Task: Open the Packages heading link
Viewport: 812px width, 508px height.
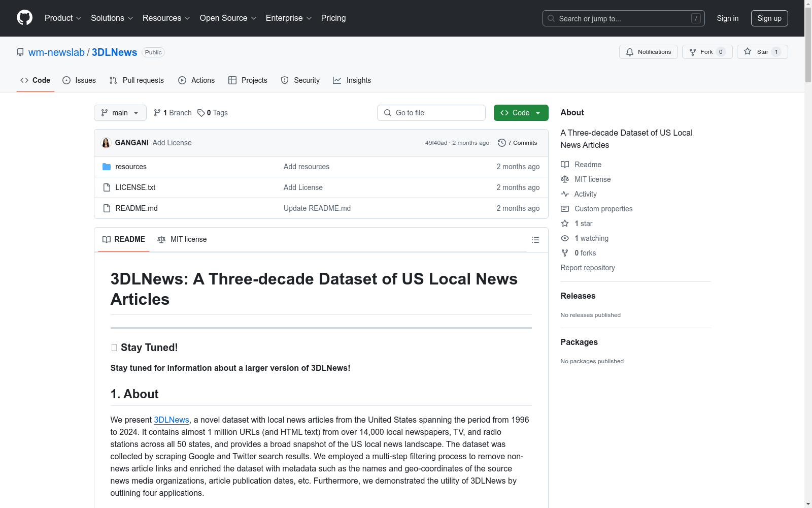Action: coord(579,342)
